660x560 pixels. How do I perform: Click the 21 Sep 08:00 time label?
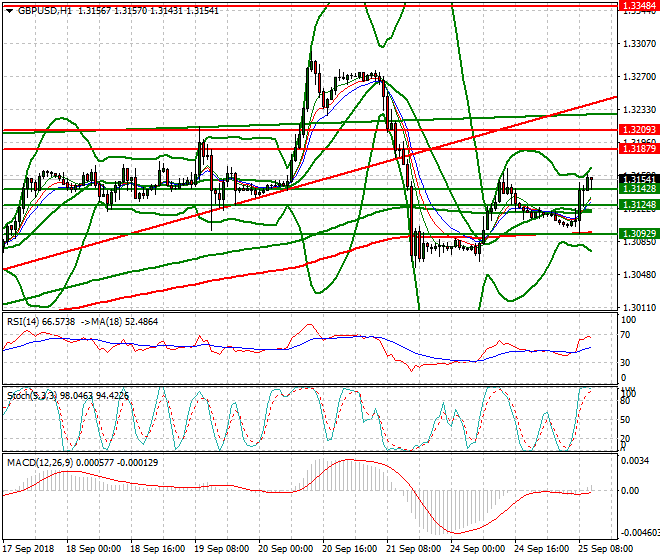(413, 549)
